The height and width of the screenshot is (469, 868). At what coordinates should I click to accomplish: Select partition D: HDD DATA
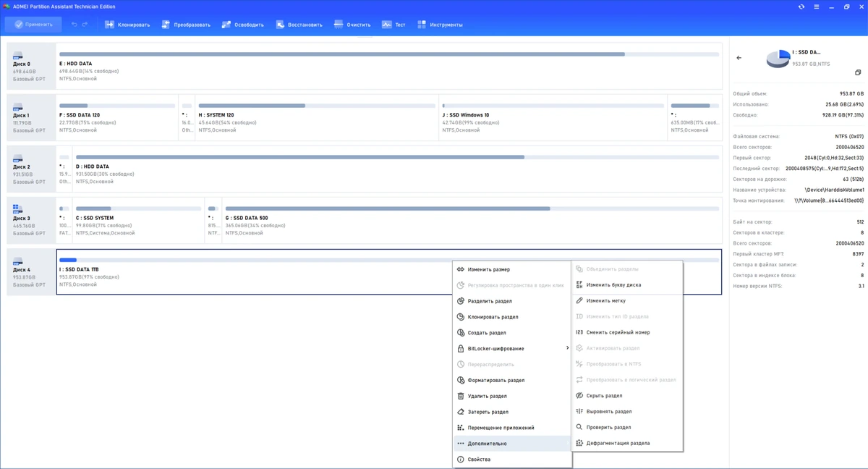pyautogui.click(x=398, y=169)
